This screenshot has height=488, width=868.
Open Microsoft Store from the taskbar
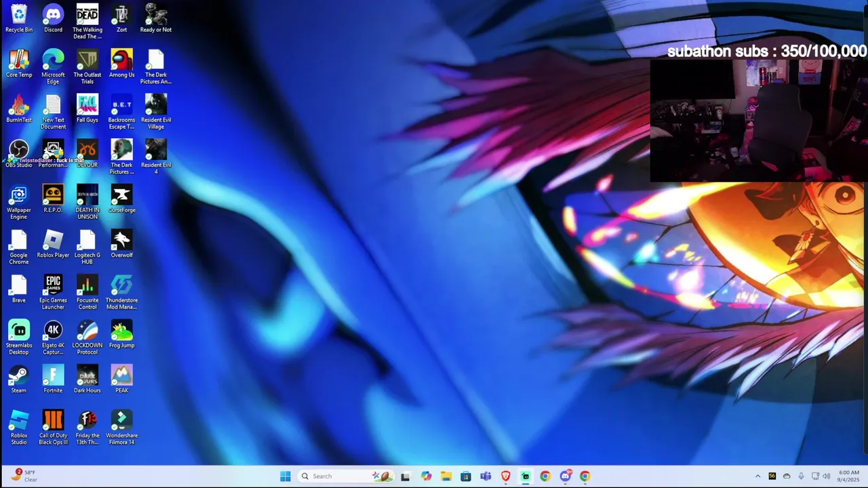[466, 476]
